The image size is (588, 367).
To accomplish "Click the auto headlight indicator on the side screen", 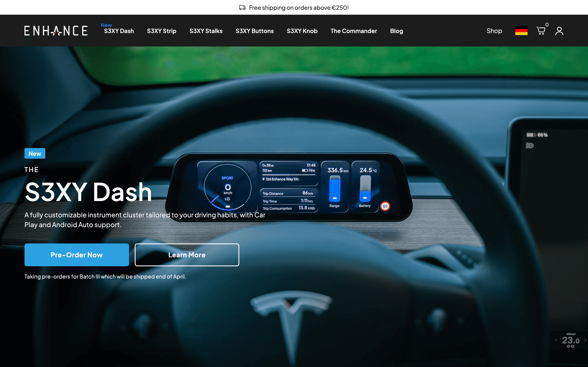I will pyautogui.click(x=530, y=146).
